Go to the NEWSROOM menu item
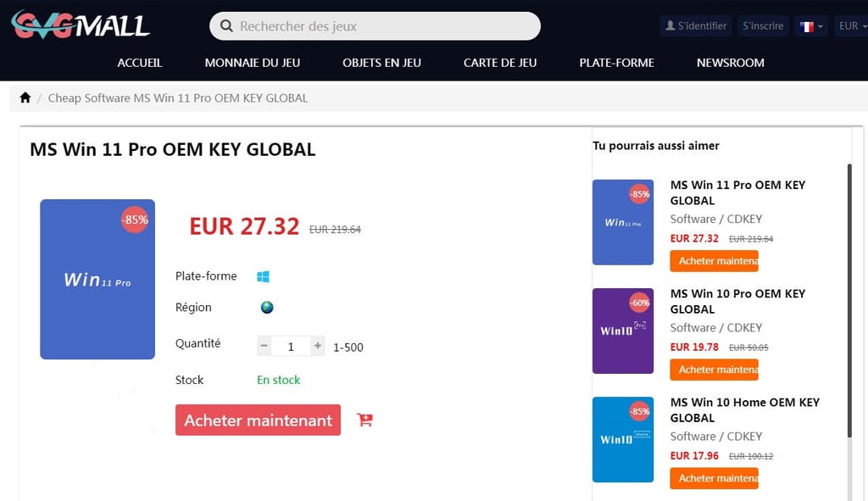 tap(730, 63)
